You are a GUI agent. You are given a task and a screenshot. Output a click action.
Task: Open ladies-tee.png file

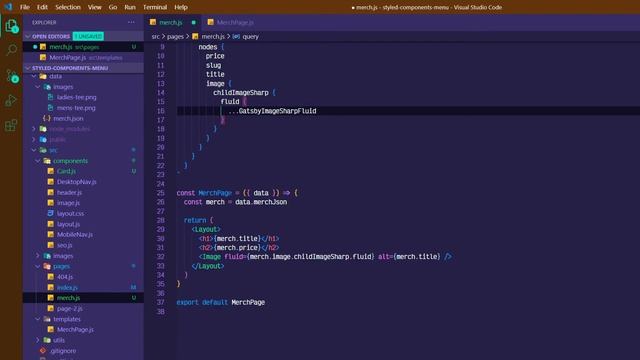point(76,97)
